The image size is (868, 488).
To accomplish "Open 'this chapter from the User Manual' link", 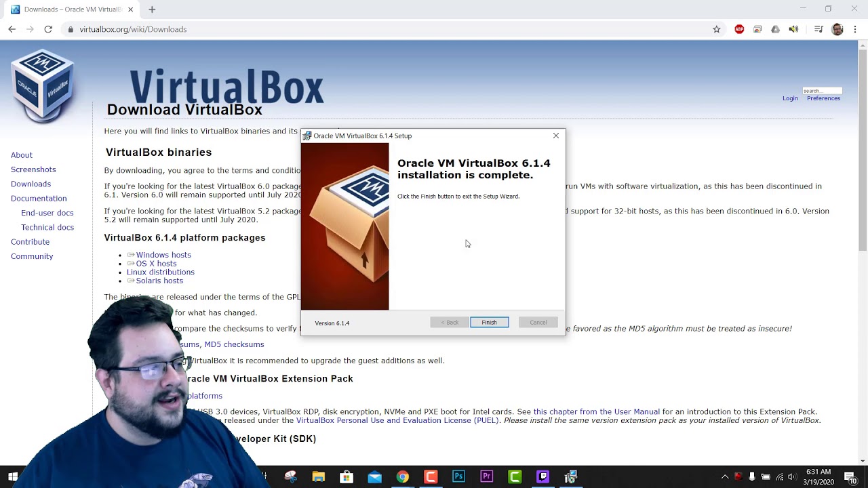I will (x=596, y=411).
